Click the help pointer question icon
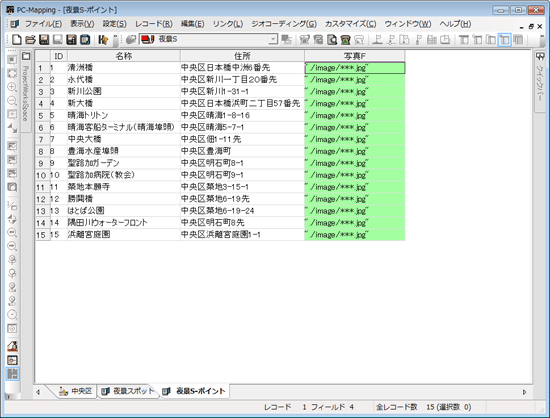The width and height of the screenshot is (550, 418). [103, 40]
